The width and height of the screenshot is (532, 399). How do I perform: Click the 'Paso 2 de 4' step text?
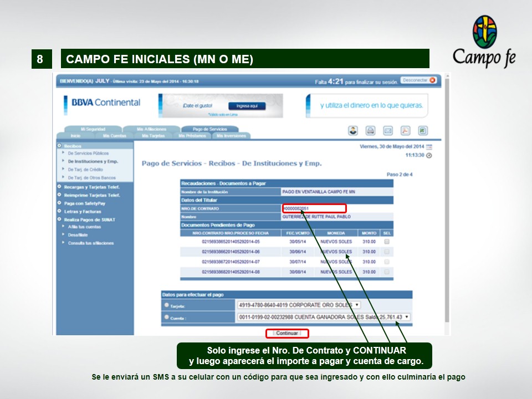[x=400, y=175]
